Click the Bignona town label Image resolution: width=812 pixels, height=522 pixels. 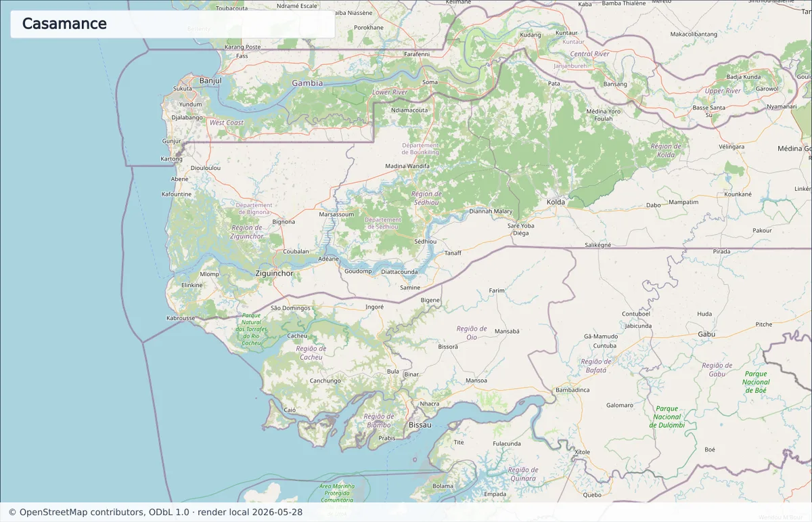coord(284,221)
